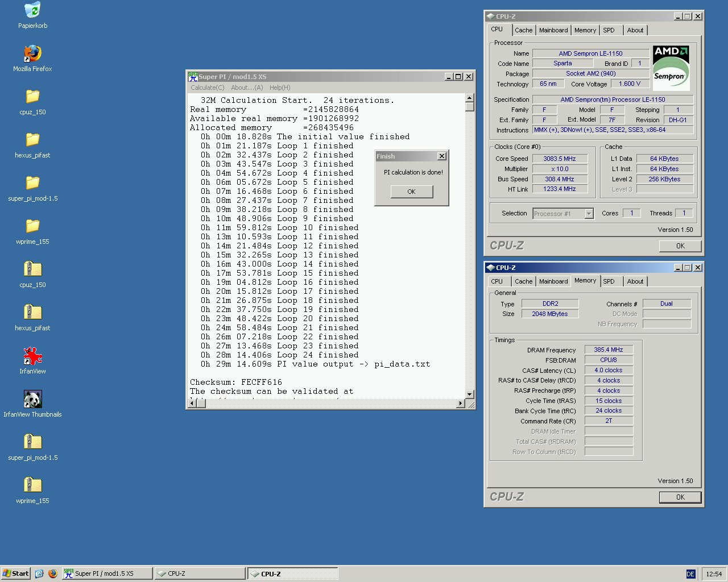Open the Start menu

pyautogui.click(x=16, y=573)
